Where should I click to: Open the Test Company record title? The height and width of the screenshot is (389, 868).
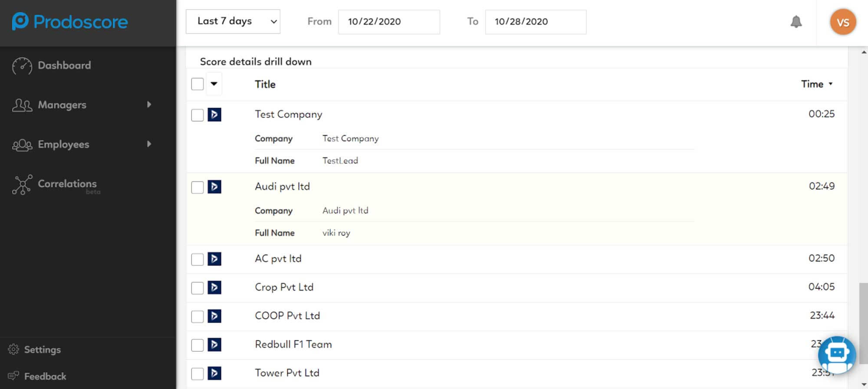click(288, 114)
